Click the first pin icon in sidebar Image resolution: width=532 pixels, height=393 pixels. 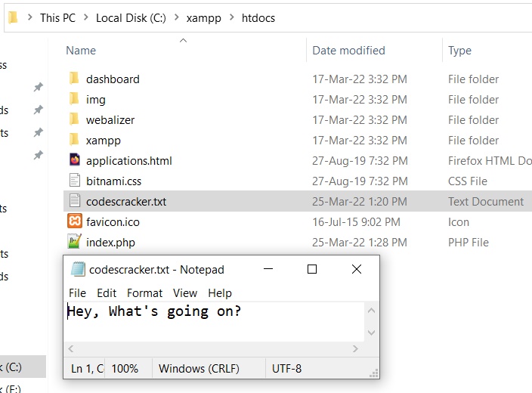(x=39, y=87)
